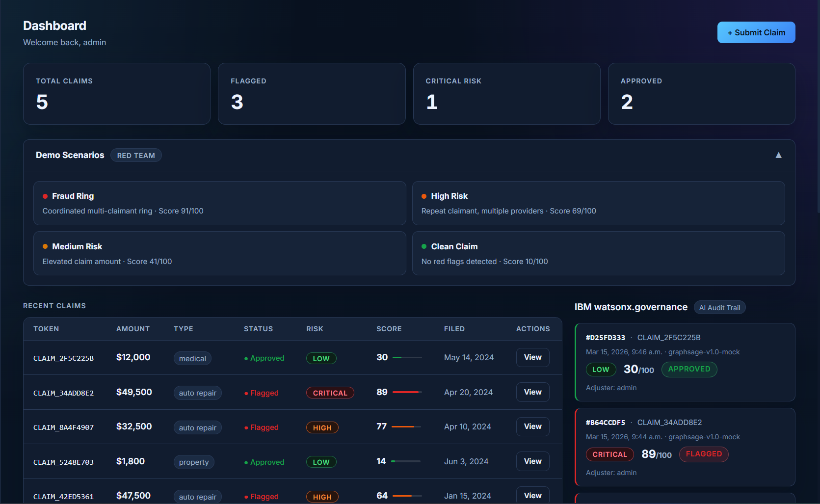Click the score bar showing 64
Image resolution: width=820 pixels, height=504 pixels.
pos(407,496)
